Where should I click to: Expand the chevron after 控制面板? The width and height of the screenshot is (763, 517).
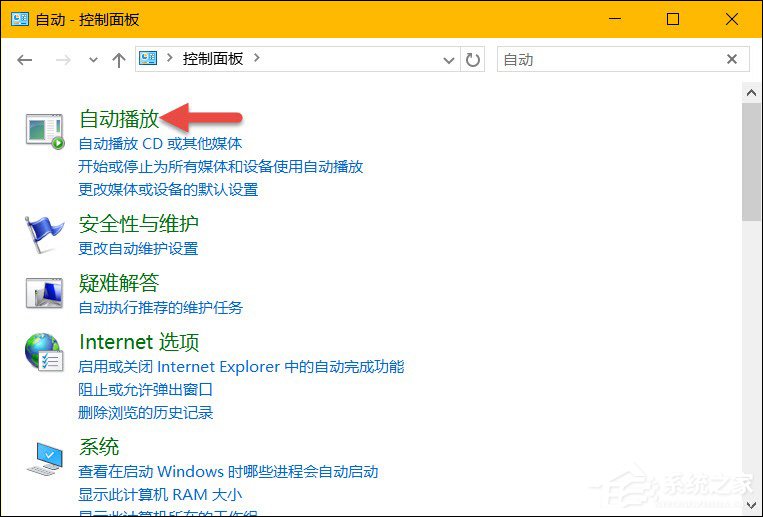(256, 58)
